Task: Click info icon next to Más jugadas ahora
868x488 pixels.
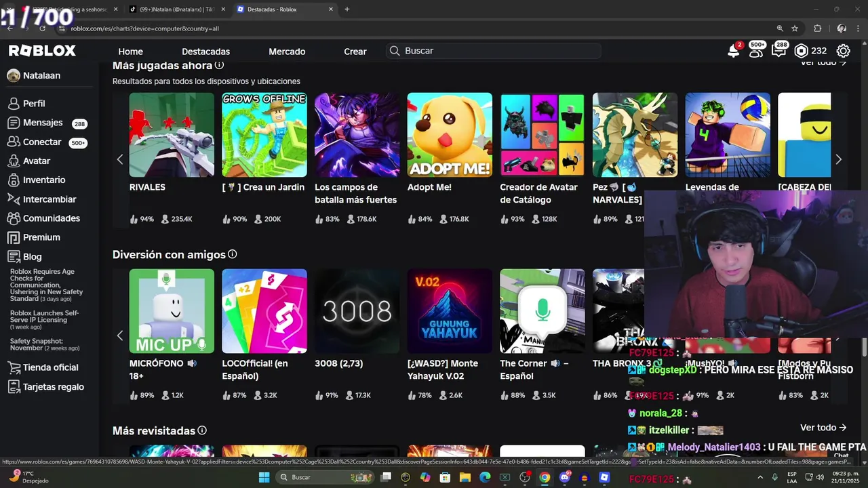Action: click(x=219, y=65)
